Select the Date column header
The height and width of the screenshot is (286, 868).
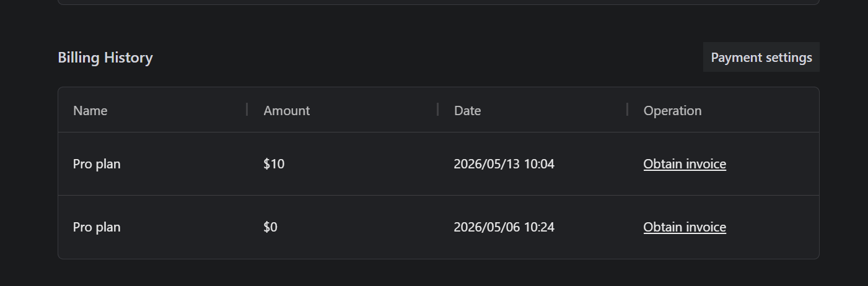coord(467,110)
